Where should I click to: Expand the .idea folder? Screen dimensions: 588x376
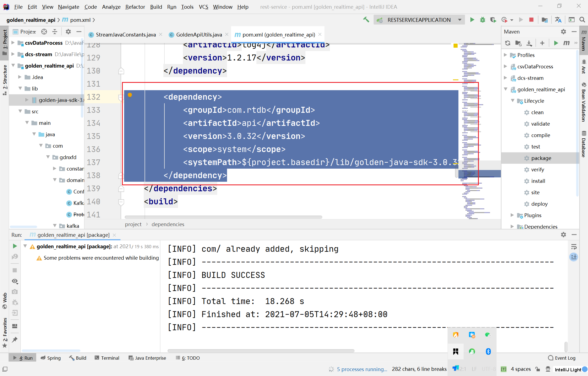pyautogui.click(x=20, y=77)
